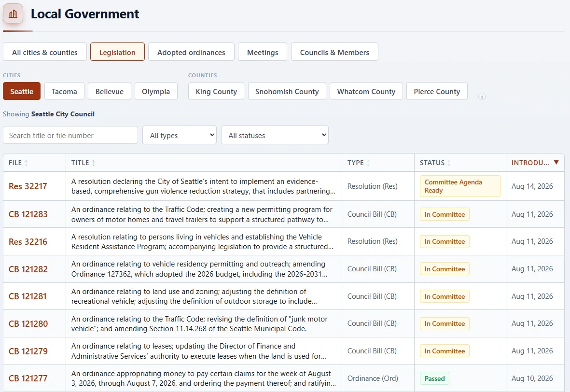Click Council Bill (CB) type for CB 121279
Viewport: 570px width, 392px height.
[x=372, y=351]
